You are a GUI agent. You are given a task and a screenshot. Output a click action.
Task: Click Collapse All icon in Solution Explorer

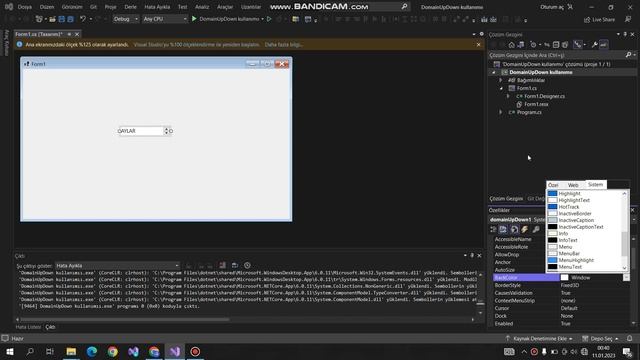[x=556, y=45]
